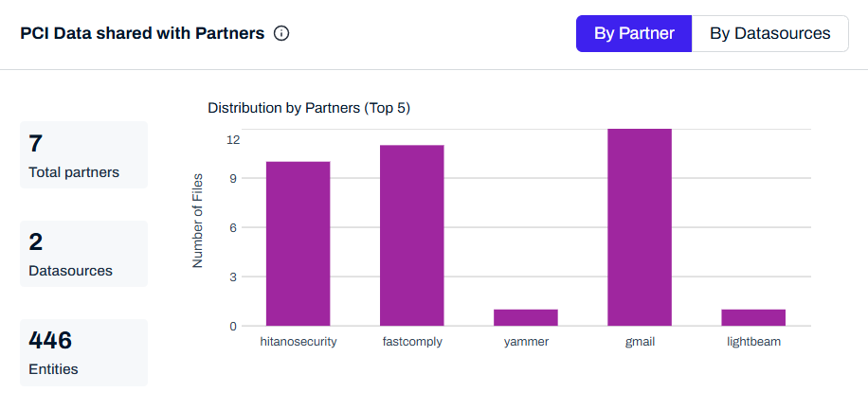Click the 446 Entities card
The height and width of the screenshot is (410, 868).
[x=83, y=352]
